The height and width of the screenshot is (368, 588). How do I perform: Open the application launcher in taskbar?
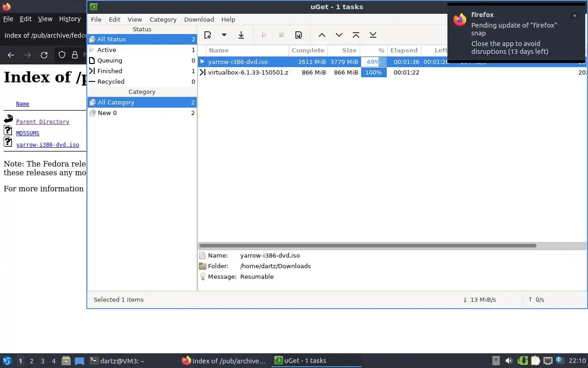point(7,361)
